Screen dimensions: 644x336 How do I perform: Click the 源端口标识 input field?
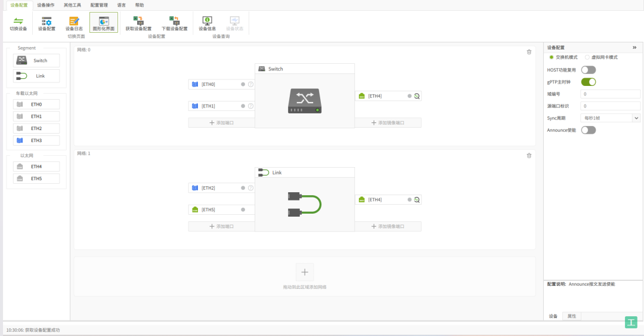pyautogui.click(x=611, y=106)
